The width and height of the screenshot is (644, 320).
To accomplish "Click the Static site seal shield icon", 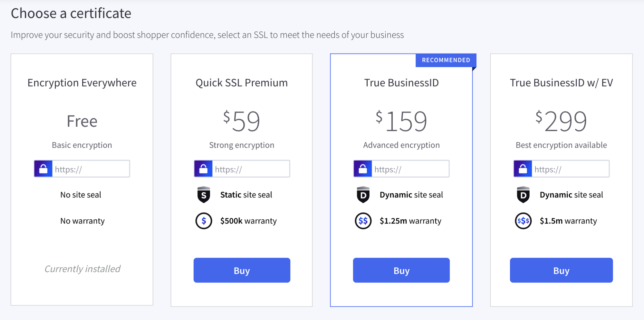I will pos(204,195).
